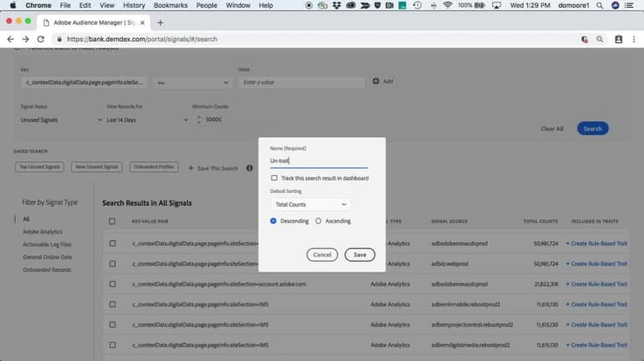The image size is (644, 361).
Task: Click the info icon beside Save This Search
Action: click(x=249, y=168)
